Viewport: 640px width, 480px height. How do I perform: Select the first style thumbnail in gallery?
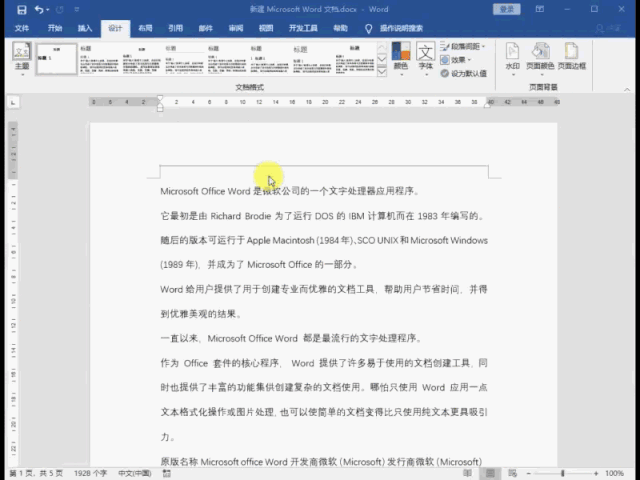56,59
